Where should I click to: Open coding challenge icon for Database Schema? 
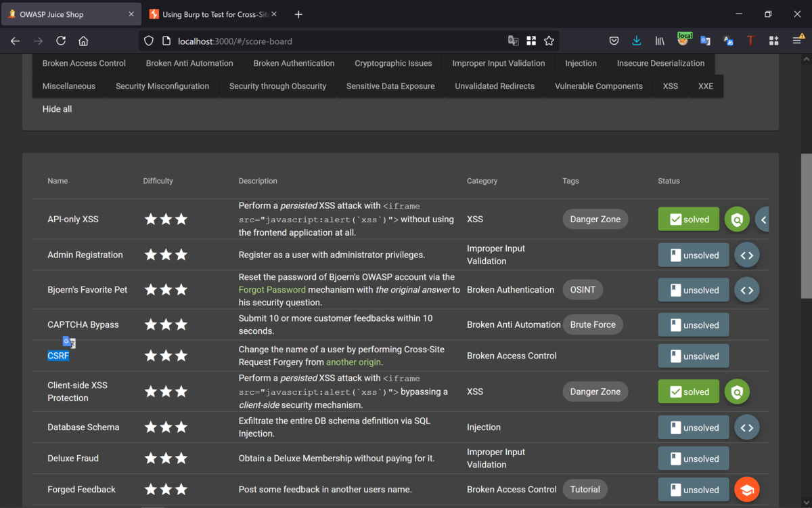(747, 427)
